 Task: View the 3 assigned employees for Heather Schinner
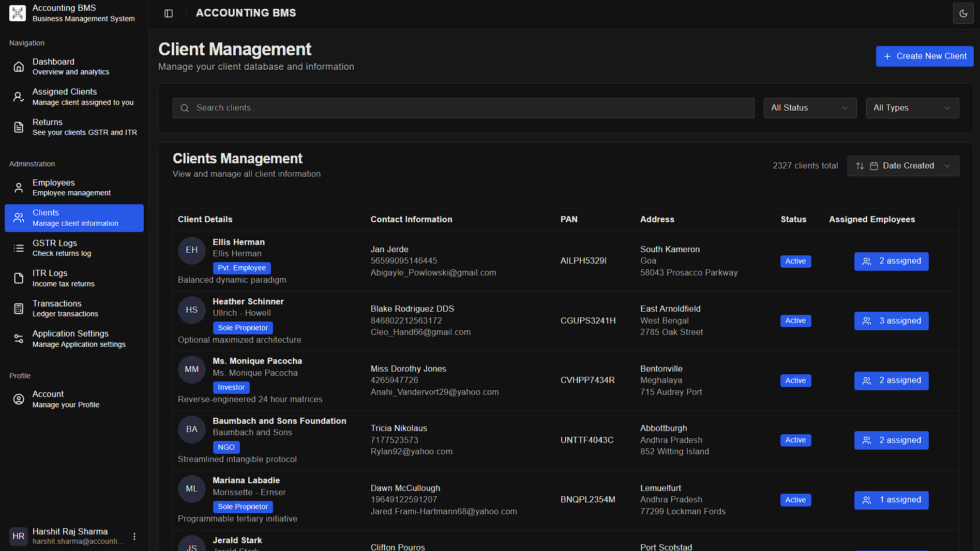point(891,320)
